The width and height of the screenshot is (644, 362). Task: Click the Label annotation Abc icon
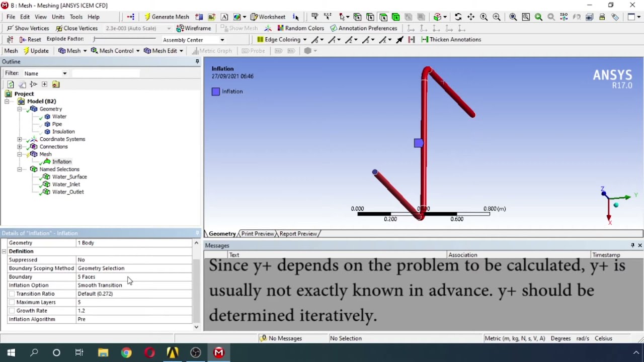coord(212,17)
